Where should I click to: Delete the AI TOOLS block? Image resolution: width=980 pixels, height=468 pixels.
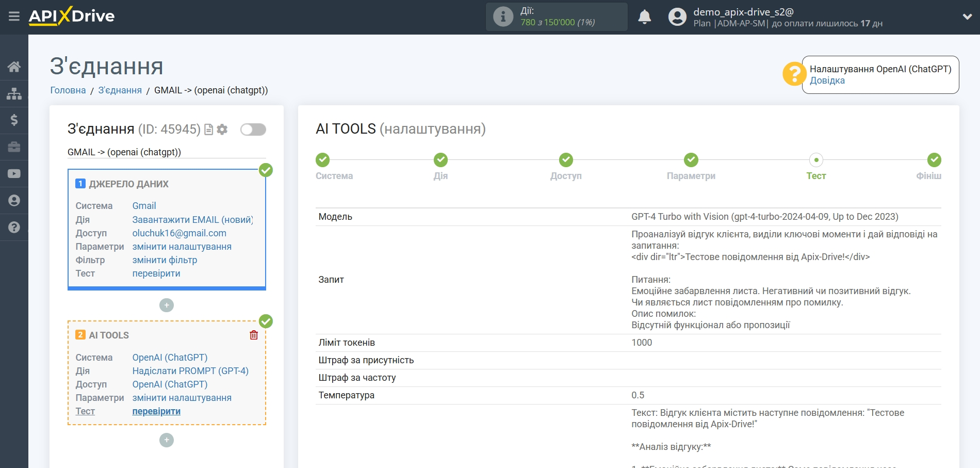point(254,335)
